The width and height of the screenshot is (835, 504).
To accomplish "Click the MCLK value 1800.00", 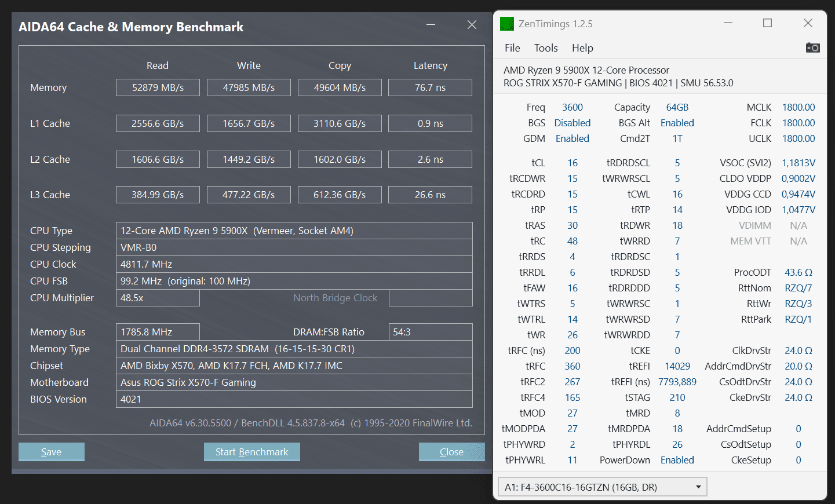I will [x=798, y=107].
